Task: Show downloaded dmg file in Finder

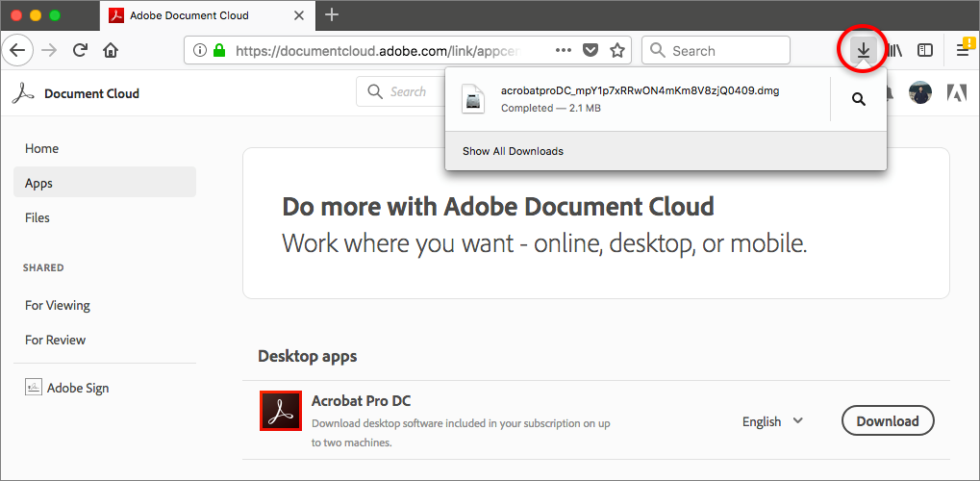Action: tap(859, 99)
